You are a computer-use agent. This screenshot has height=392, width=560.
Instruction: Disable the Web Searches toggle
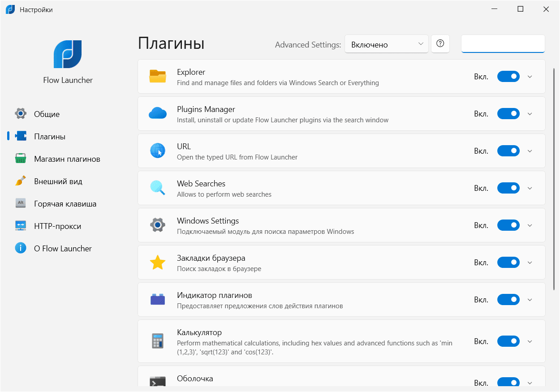[x=508, y=188]
